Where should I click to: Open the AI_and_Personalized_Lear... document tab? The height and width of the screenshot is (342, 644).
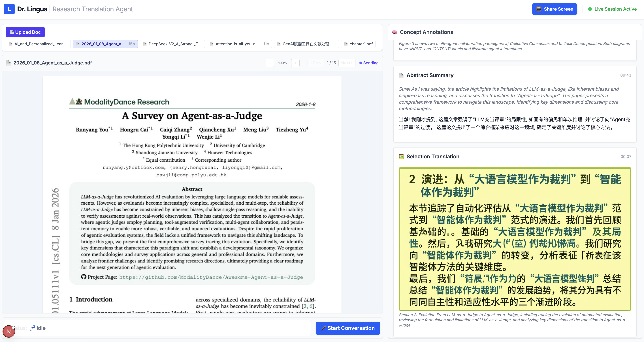pyautogui.click(x=38, y=44)
